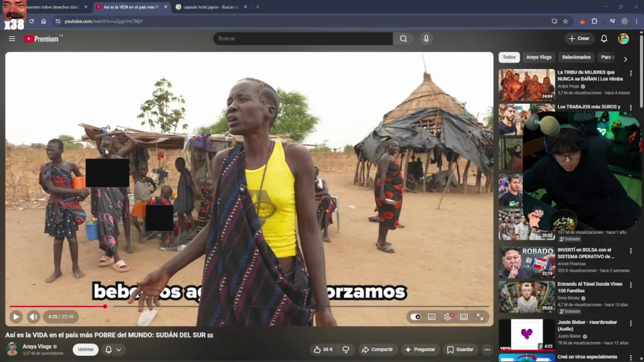Save the video with Guardar
The width and height of the screenshot is (644, 362).
460,349
